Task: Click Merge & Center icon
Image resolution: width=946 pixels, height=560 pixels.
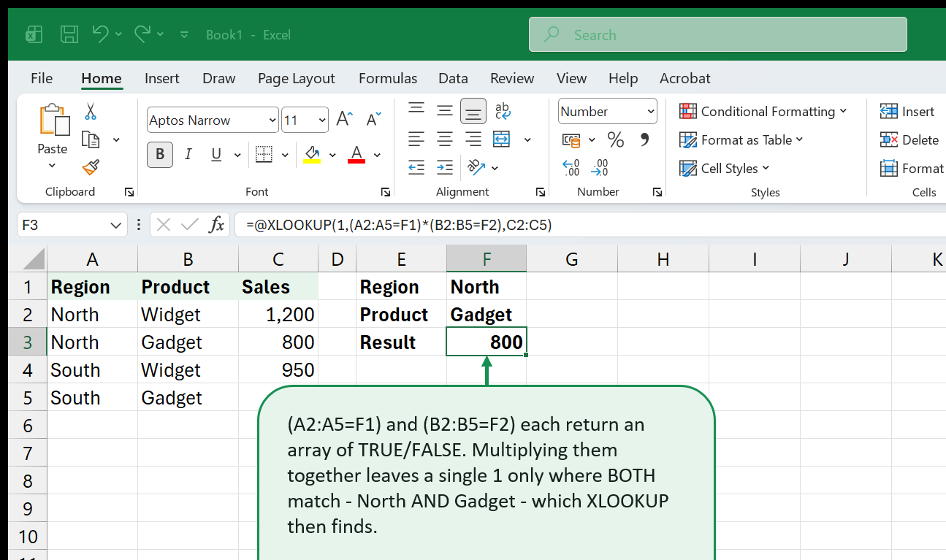Action: pyautogui.click(x=501, y=139)
